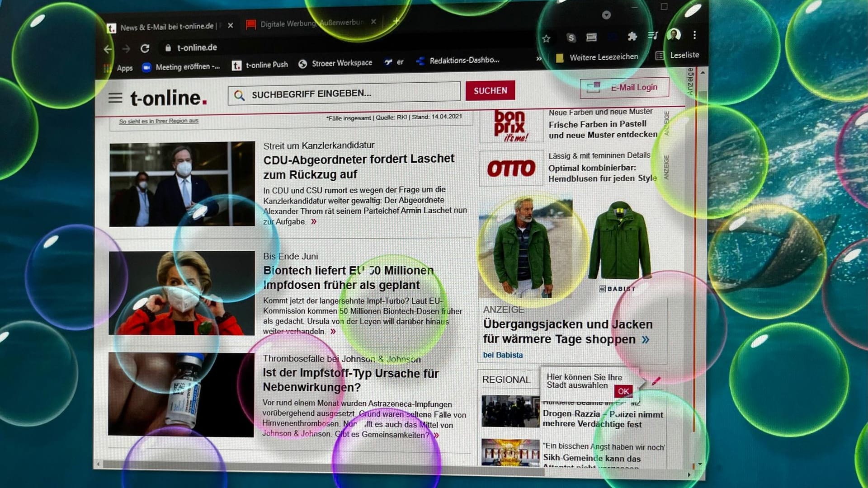The image size is (868, 488).
Task: Click the Laschet article photo thumbnail
Action: [x=182, y=184]
